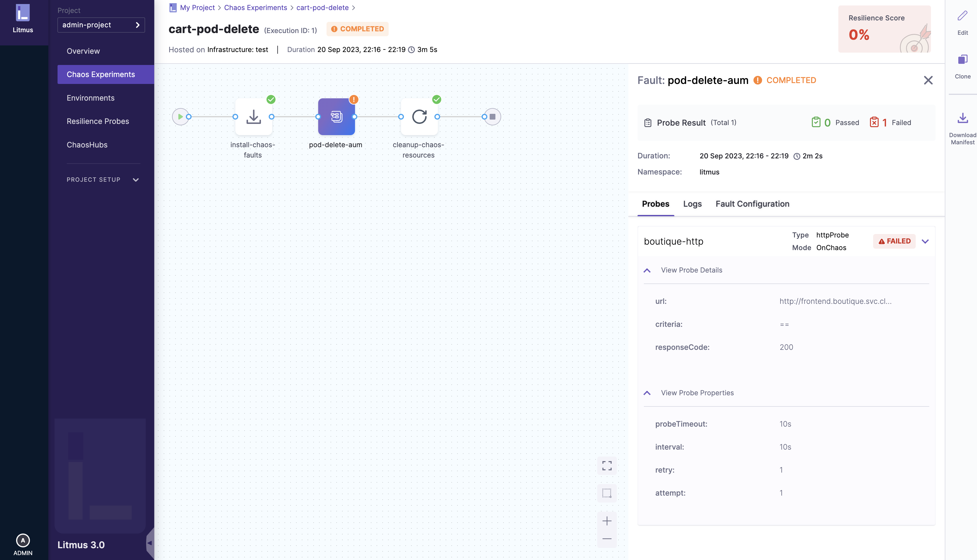
Task: Open Resilience Probes in sidebar
Action: coord(98,121)
